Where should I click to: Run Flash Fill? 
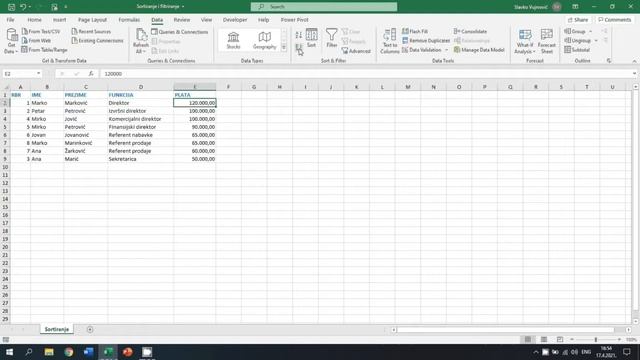415,31
